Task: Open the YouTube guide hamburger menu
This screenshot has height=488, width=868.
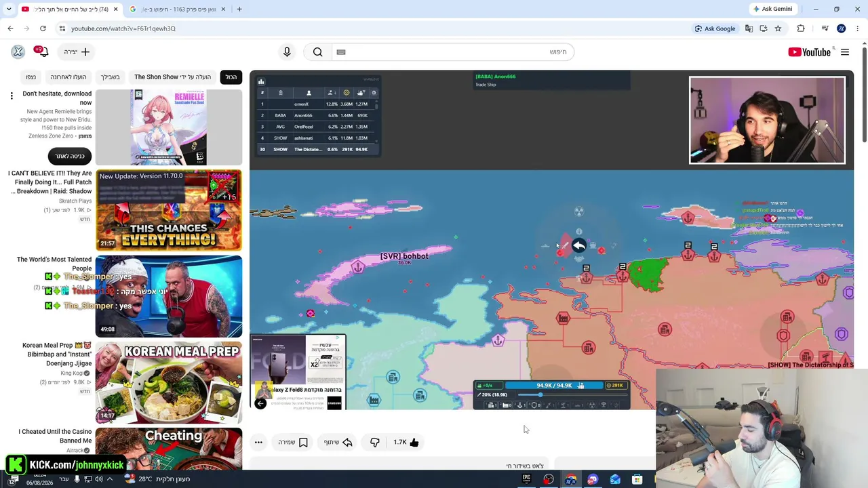Action: 845,52
